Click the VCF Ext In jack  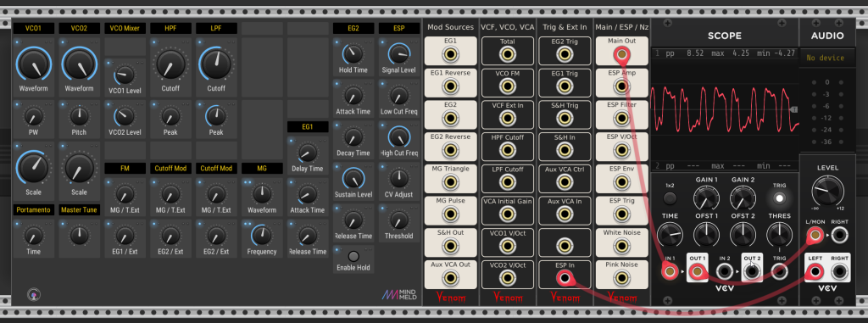(x=507, y=119)
